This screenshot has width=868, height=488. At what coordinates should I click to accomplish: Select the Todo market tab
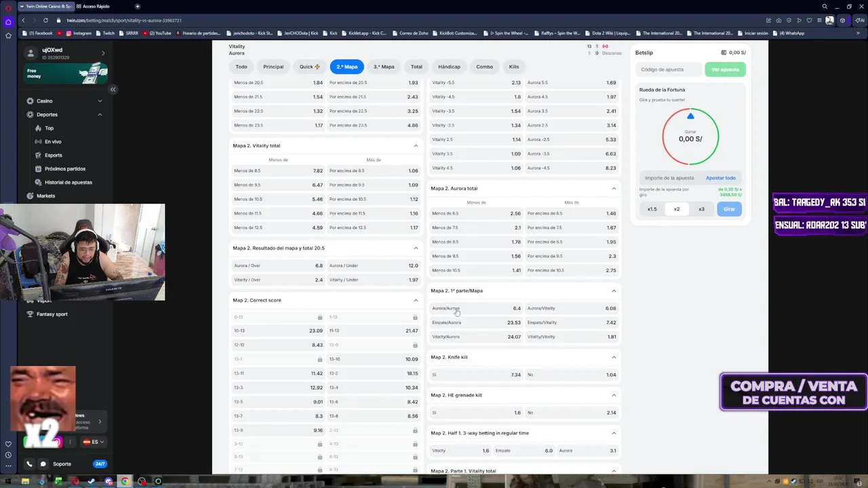point(241,66)
